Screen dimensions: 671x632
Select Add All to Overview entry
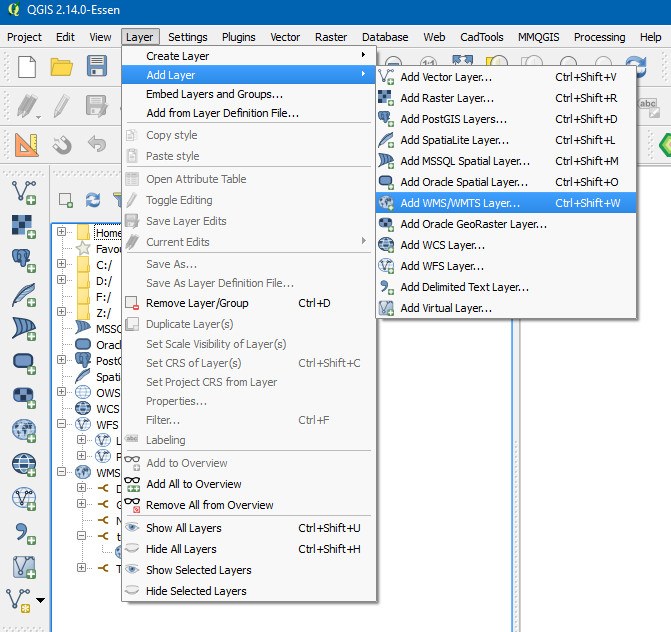click(249, 484)
